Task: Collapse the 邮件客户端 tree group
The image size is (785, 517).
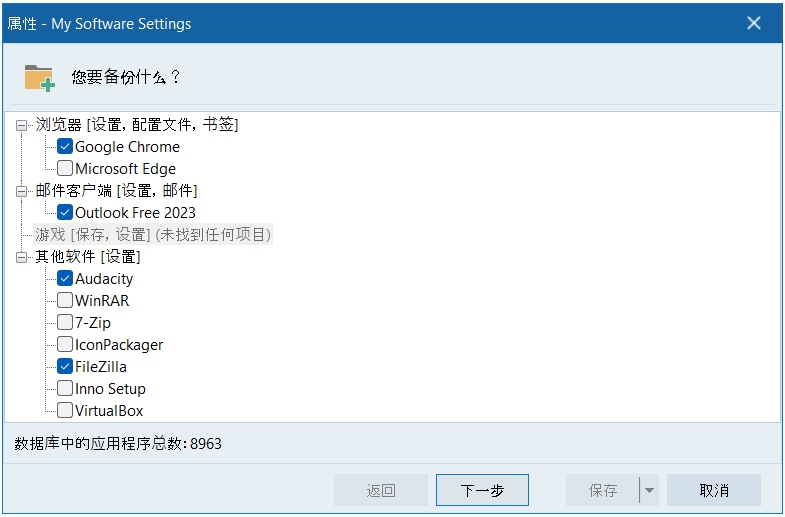Action: 22,191
